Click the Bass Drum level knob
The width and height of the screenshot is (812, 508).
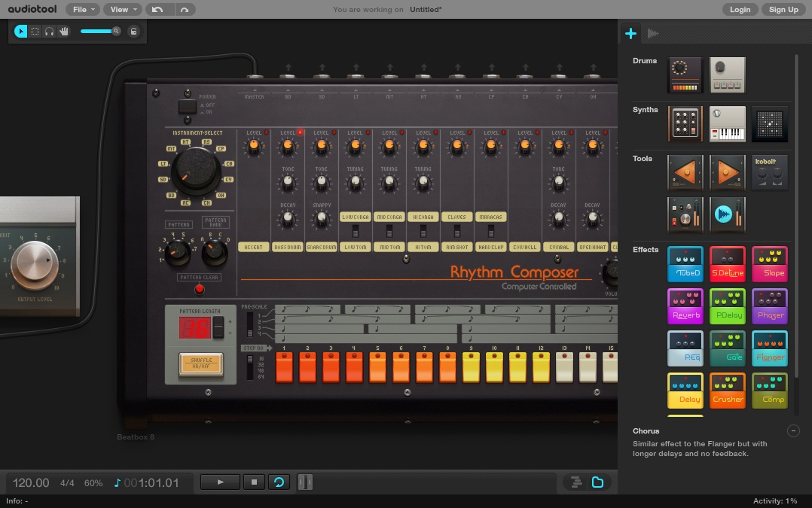(x=288, y=148)
